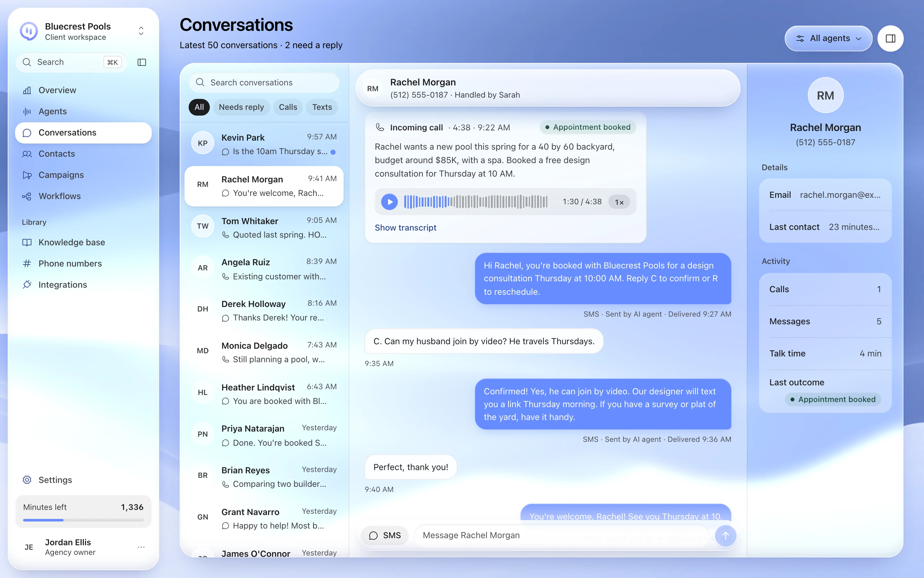Click the Calls count row

point(825,289)
